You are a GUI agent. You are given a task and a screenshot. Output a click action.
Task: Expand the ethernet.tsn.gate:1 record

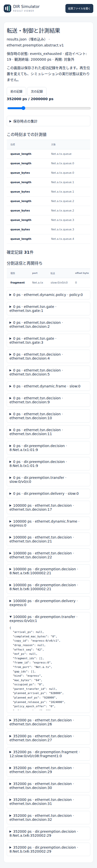pos(48,309)
